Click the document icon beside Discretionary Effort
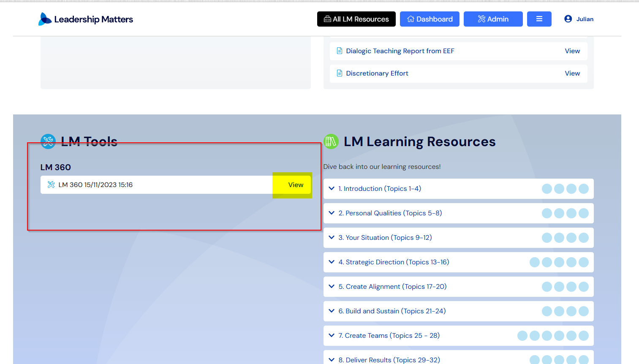The image size is (639, 364). [339, 73]
